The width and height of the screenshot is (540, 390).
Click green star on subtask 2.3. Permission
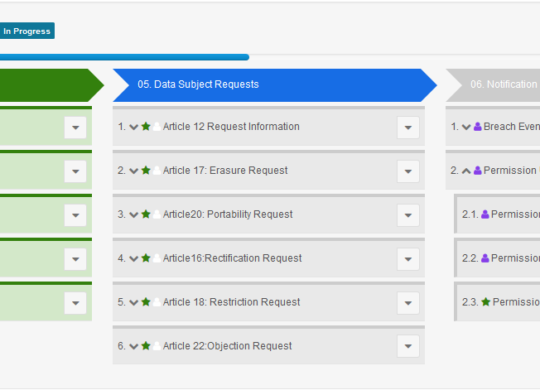486,302
